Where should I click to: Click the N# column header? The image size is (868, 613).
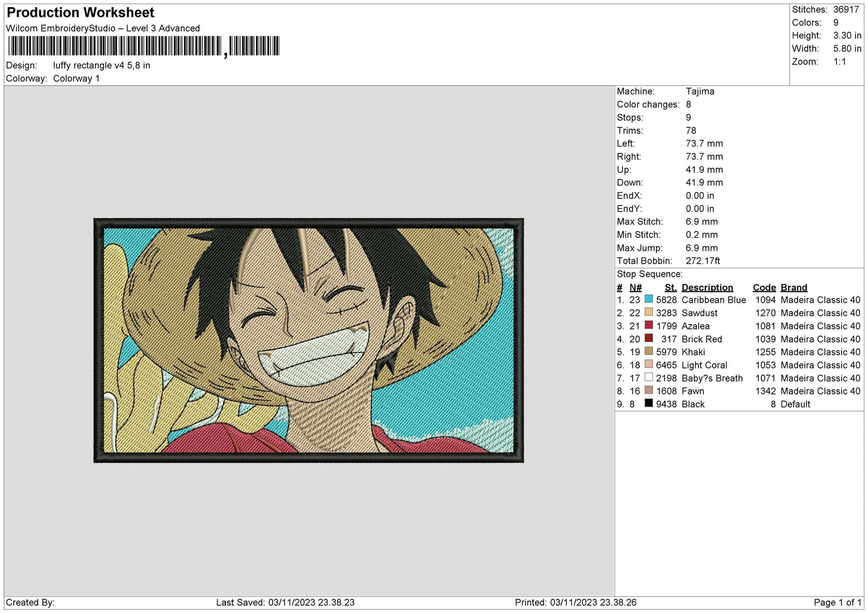tap(636, 288)
